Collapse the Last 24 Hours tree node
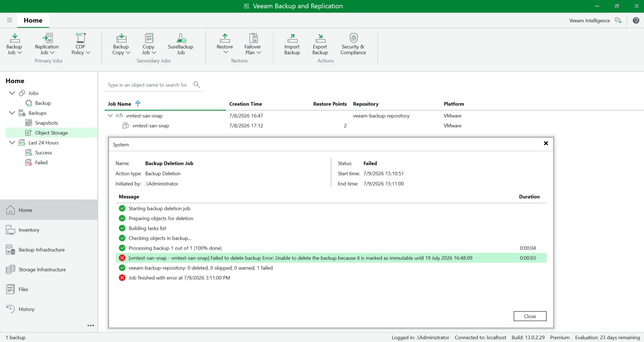The image size is (644, 342). (12, 143)
